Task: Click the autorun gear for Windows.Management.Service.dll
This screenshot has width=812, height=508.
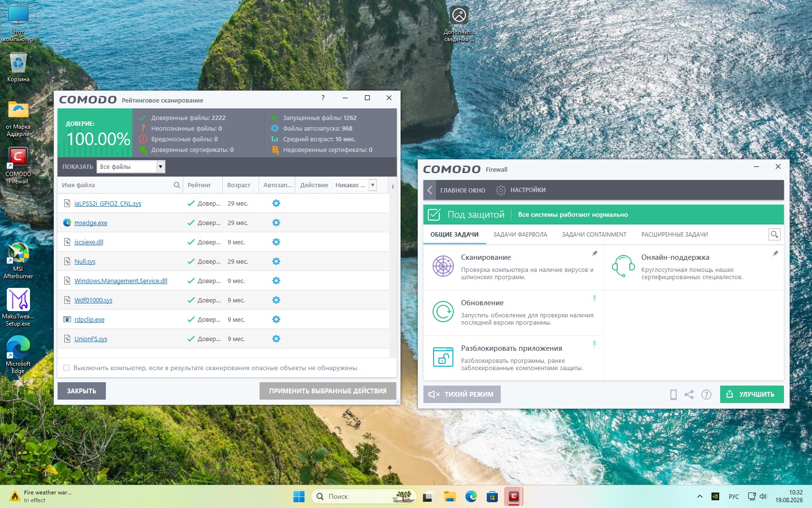Action: click(276, 281)
